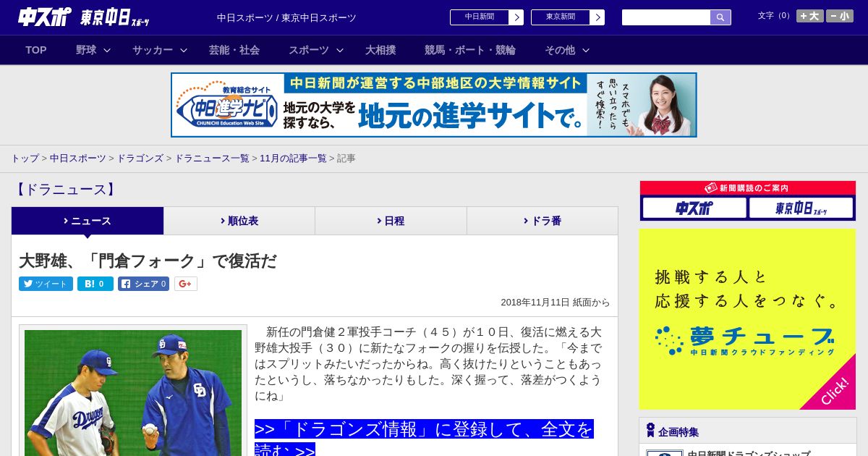Click 新聞購読のご案内 header in sidebar
Image resolution: width=868 pixels, height=456 pixels.
coord(747,187)
